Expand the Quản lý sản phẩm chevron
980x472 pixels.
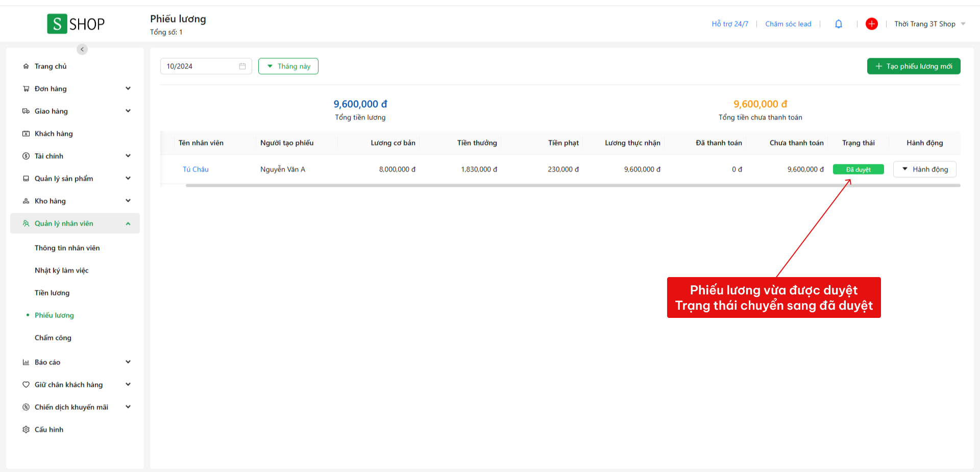[128, 179]
